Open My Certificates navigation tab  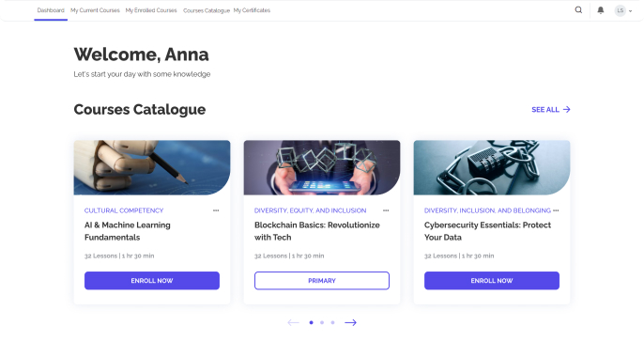252,10
